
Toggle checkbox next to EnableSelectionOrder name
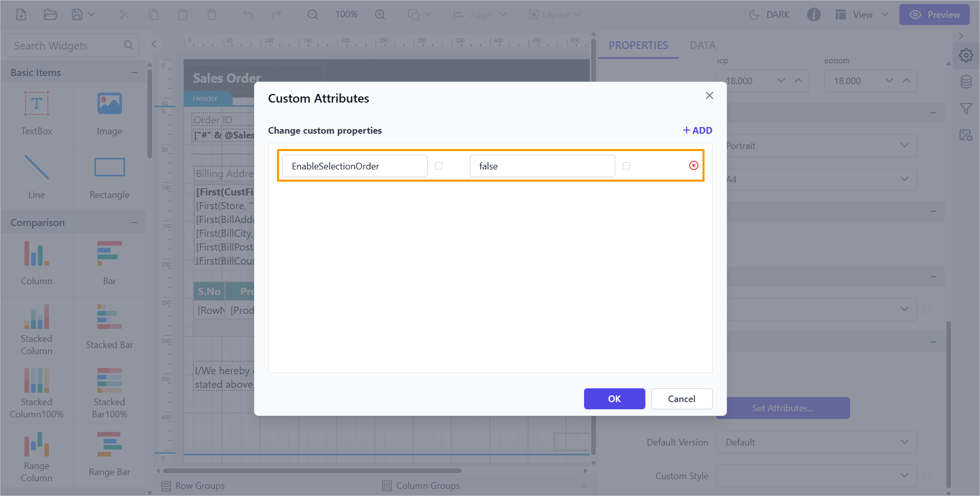[x=439, y=166]
